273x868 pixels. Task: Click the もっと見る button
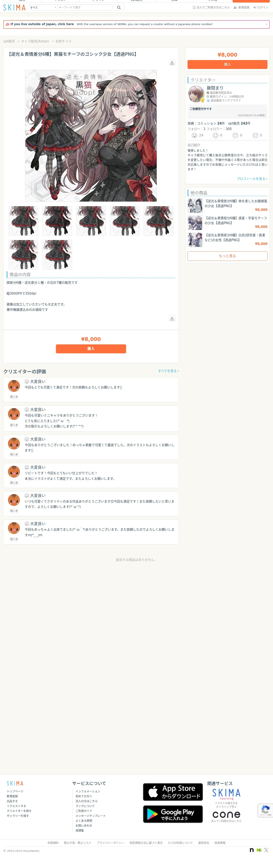(227, 256)
